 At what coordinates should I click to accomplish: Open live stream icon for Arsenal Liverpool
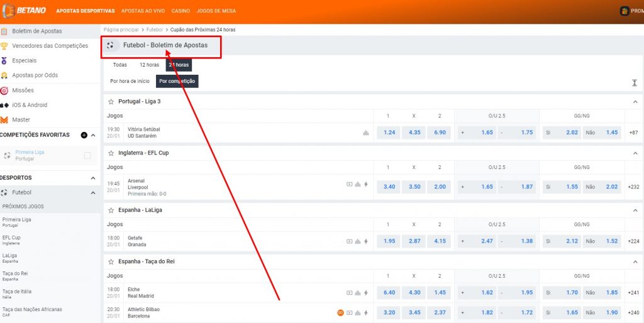350,184
